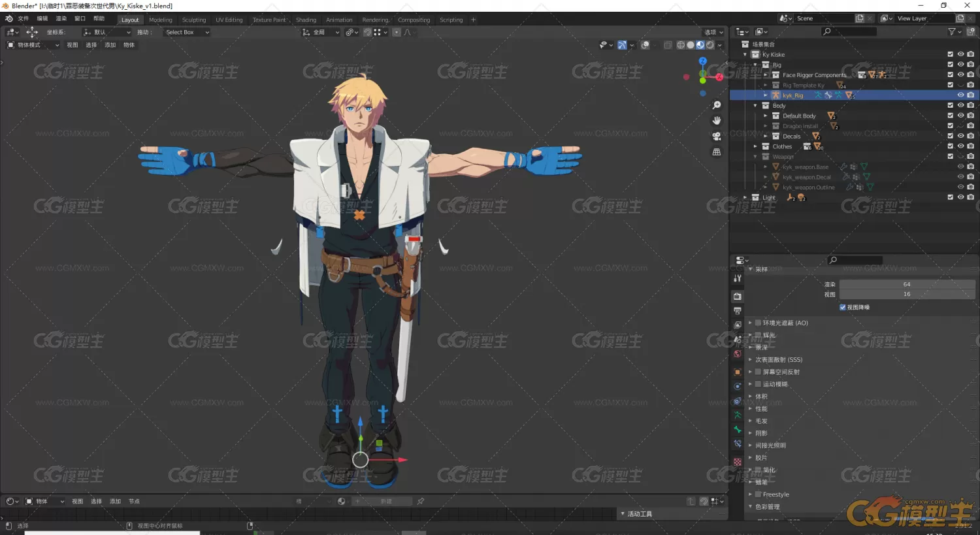This screenshot has width=980, height=535.
Task: Switch to the Modeling workspace tab
Action: click(x=161, y=20)
